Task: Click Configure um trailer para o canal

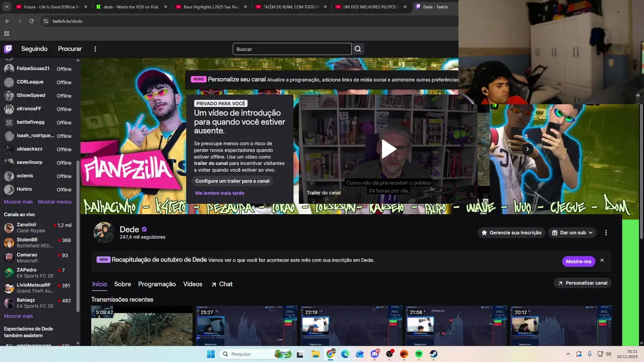Action: click(232, 181)
